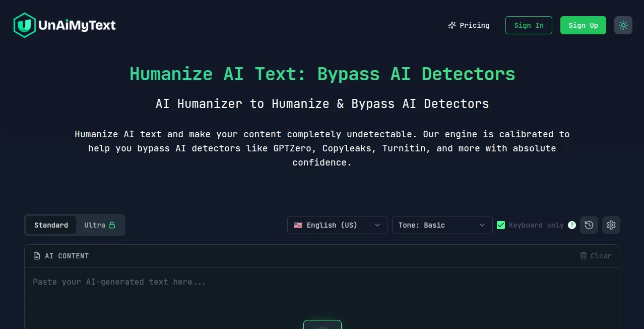Viewport: 644px width, 329px height.
Task: Click the US flag in the language selector
Action: pyautogui.click(x=298, y=225)
